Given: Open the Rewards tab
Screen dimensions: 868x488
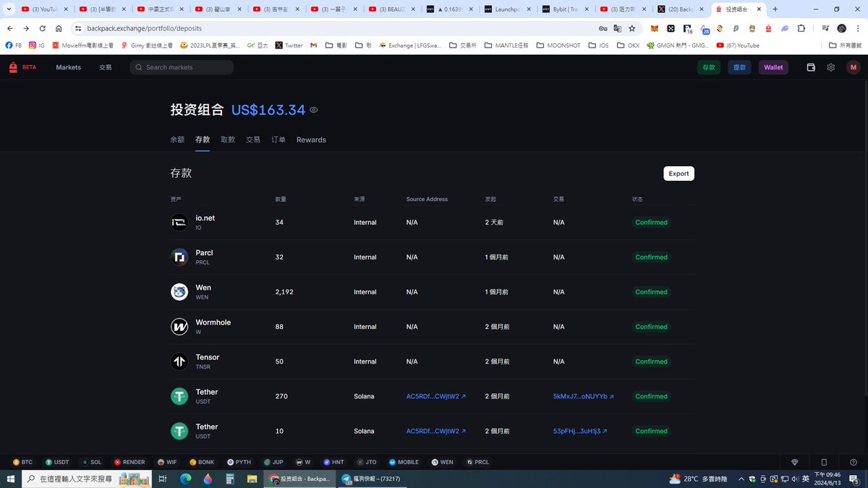Looking at the screenshot, I should [x=311, y=140].
